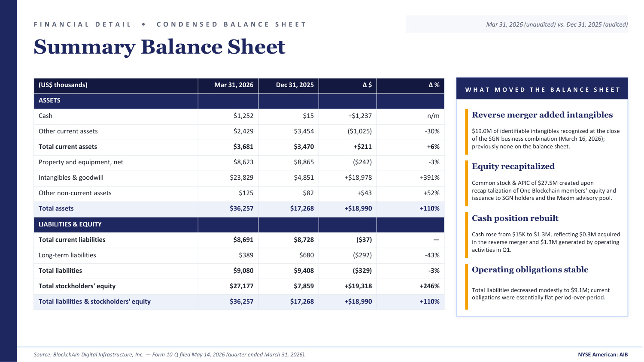Click the +391% intangibles change cell

click(430, 178)
